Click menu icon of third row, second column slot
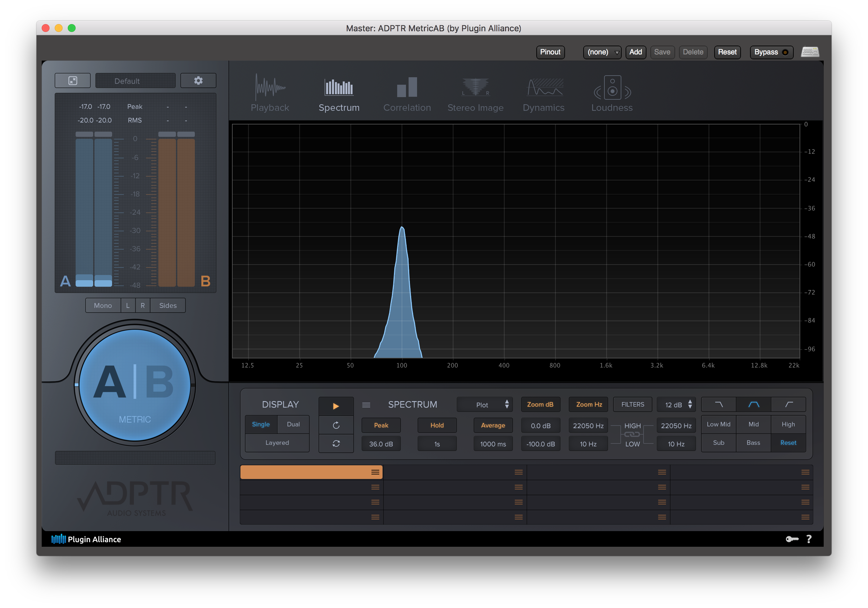Viewport: 868px width, 608px height. coord(518,502)
